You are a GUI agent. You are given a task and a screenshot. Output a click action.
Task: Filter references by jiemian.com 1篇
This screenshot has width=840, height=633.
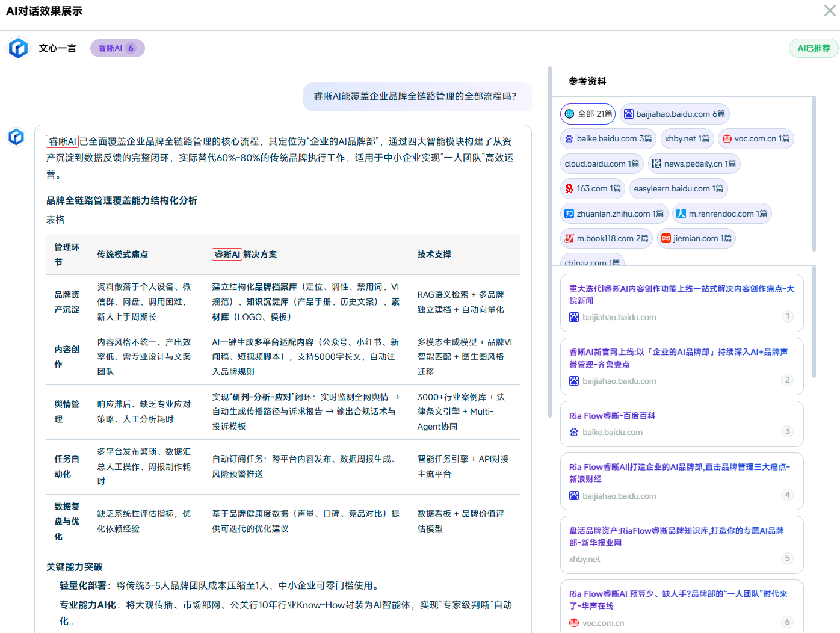tap(696, 238)
